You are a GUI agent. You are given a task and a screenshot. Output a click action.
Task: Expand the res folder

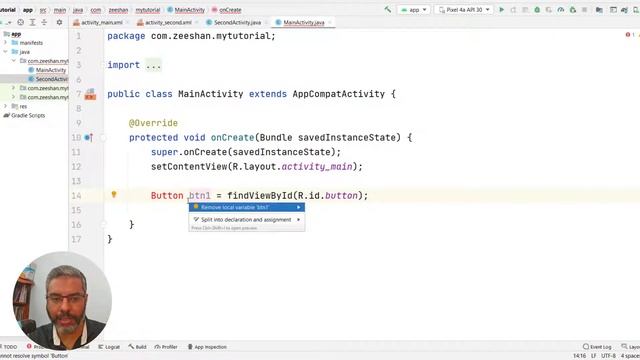point(5,106)
